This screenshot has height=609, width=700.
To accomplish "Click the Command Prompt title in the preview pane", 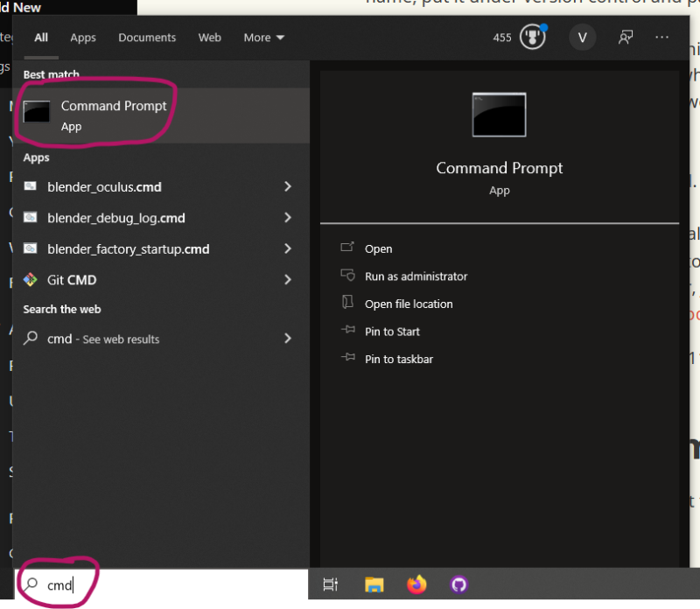I will coord(499,168).
